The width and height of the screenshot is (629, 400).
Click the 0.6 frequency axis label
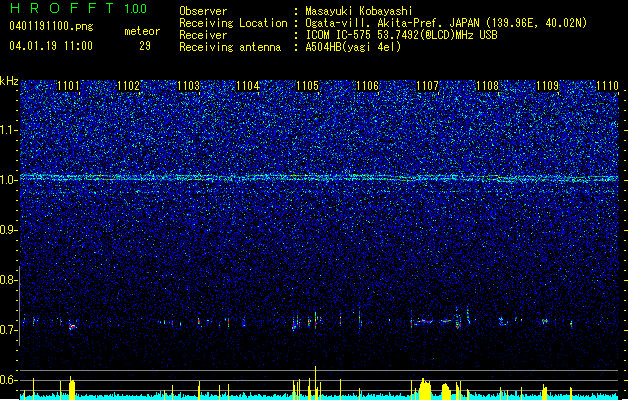pyautogui.click(x=8, y=380)
